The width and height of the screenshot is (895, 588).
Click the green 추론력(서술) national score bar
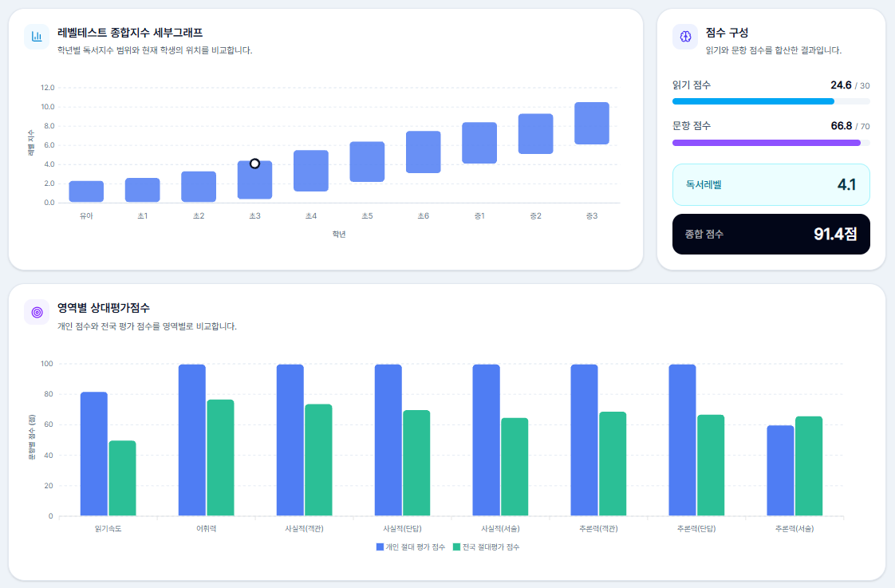809,466
